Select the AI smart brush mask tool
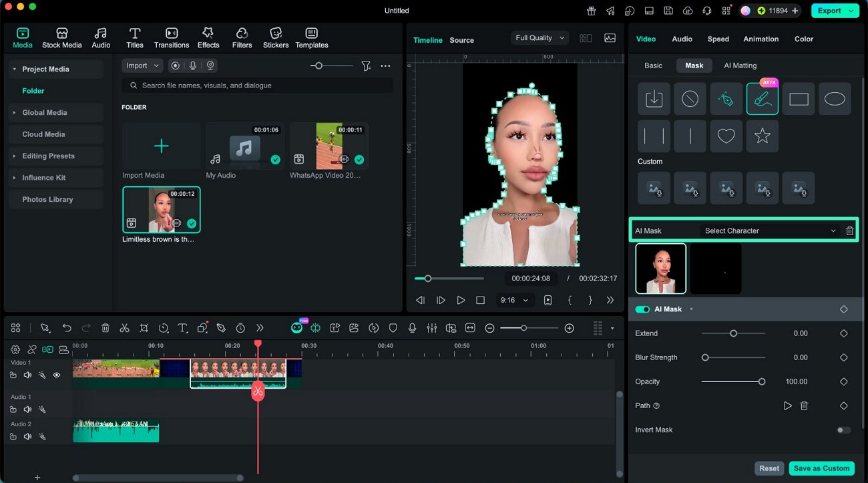This screenshot has height=483, width=868. 762,99
